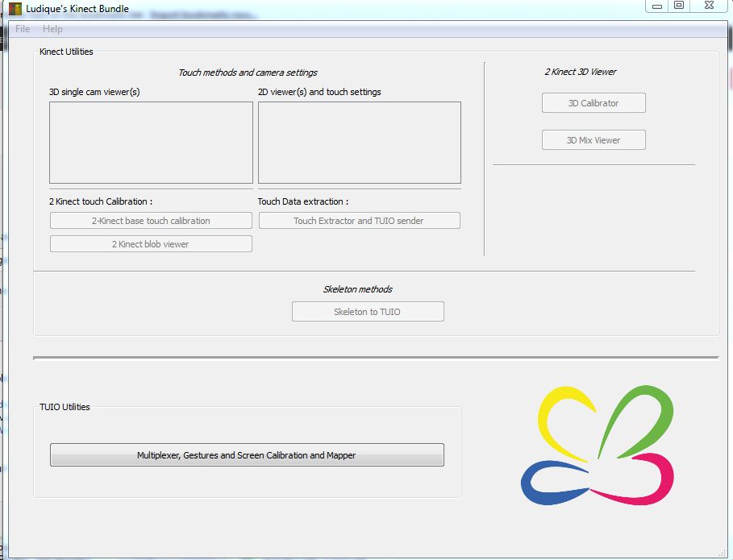Close the Kinect Bundle window

pyautogui.click(x=709, y=6)
